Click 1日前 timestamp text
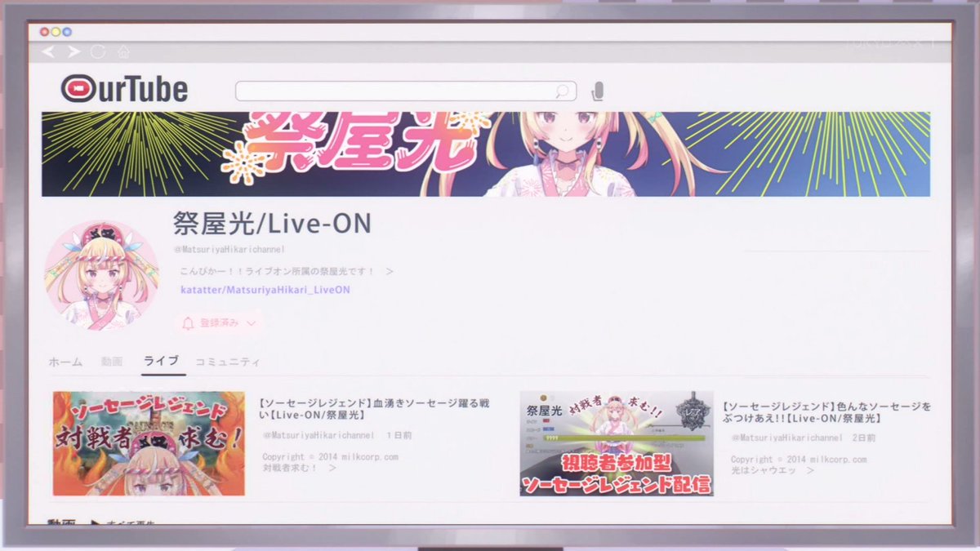980x551 pixels. point(399,438)
